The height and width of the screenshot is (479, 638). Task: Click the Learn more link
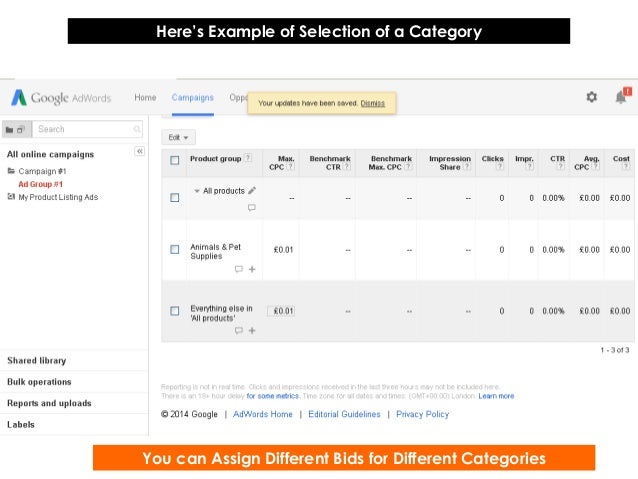coord(496,396)
